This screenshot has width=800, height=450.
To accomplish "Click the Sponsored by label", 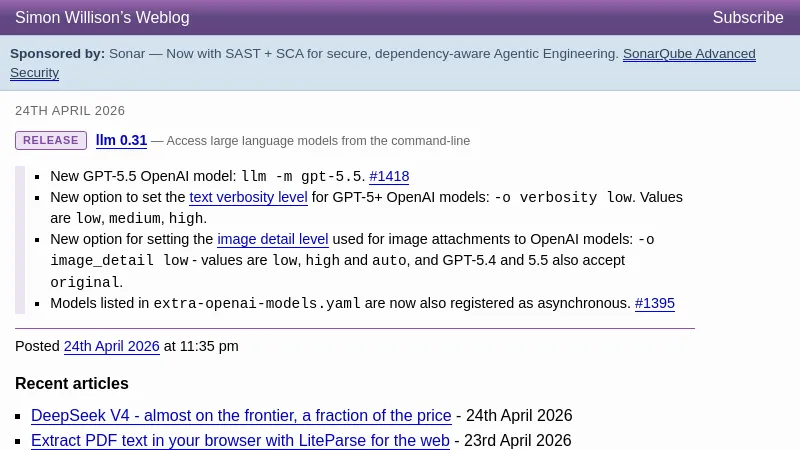I will [x=57, y=54].
